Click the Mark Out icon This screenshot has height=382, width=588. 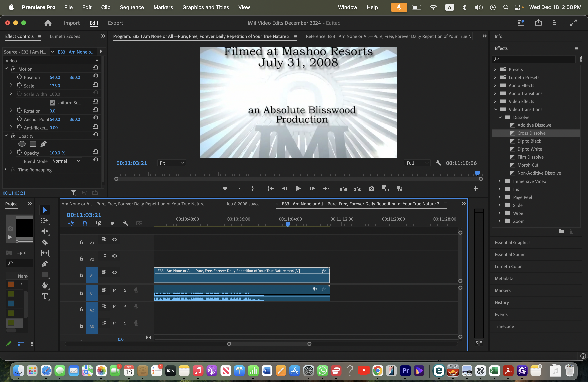tap(252, 189)
